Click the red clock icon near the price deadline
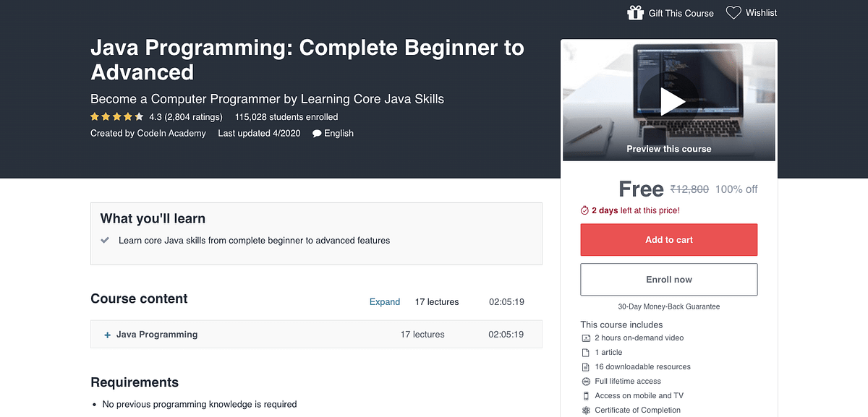 [584, 210]
